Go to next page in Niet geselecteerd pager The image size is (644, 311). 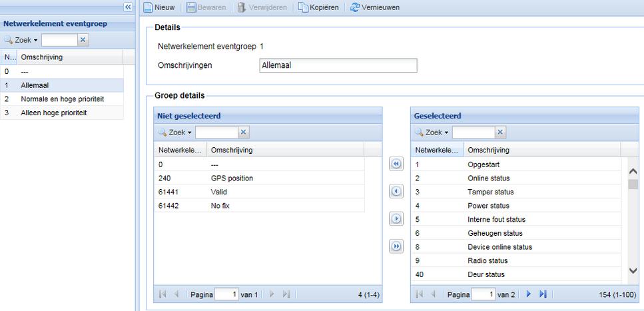(272, 294)
